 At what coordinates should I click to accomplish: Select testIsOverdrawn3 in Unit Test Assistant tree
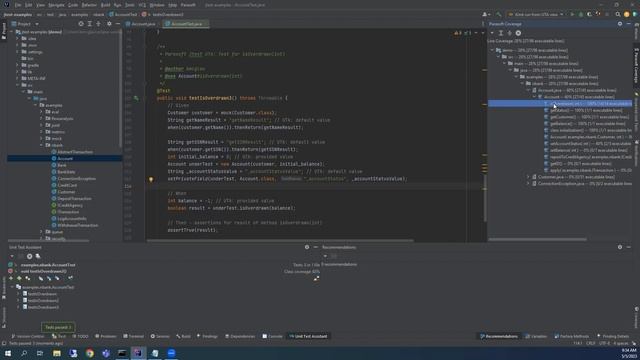[41, 307]
